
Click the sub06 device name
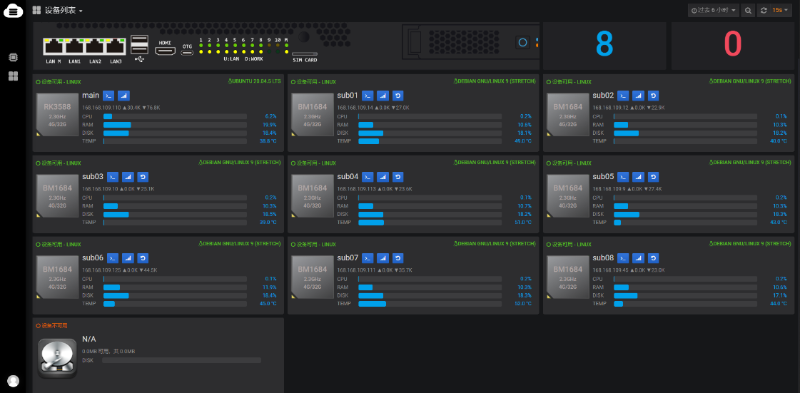click(x=93, y=258)
